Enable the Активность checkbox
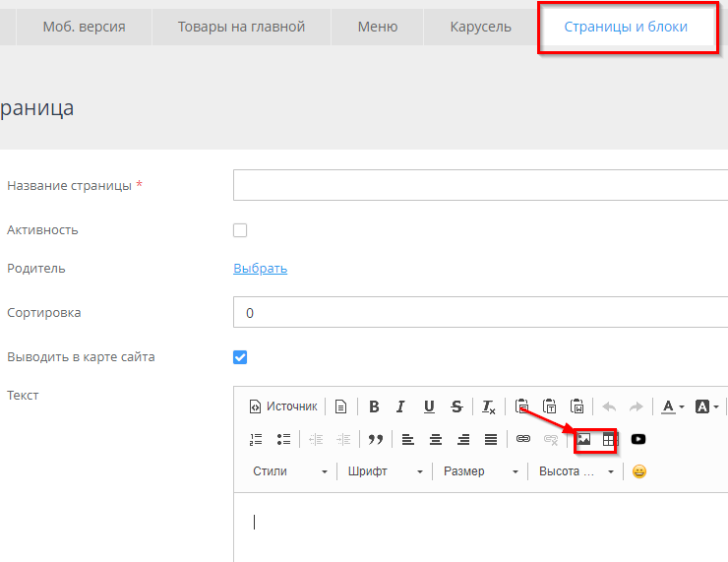The height and width of the screenshot is (562, 728). pos(240,230)
